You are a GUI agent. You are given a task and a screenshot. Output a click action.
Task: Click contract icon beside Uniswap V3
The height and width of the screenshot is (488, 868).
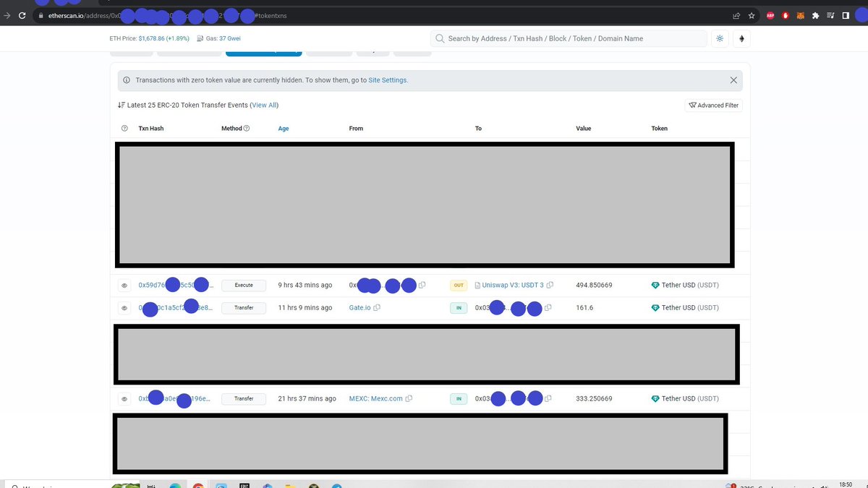477,286
